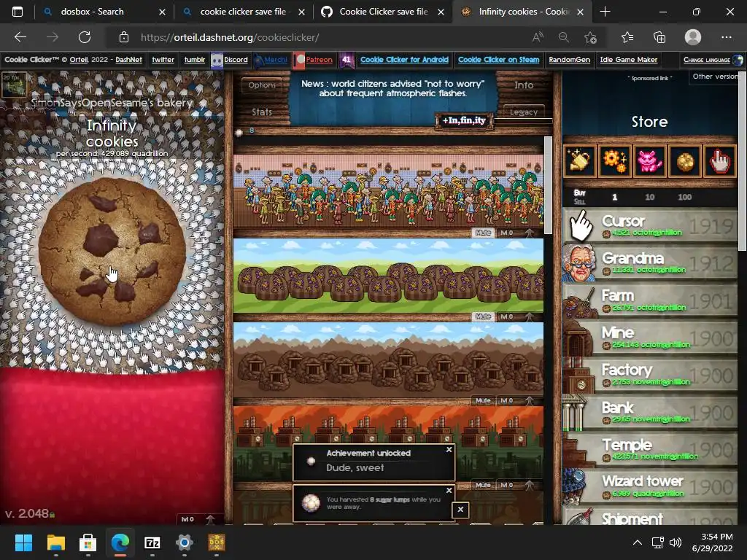
Task: Open the Patreon link
Action: click(319, 60)
